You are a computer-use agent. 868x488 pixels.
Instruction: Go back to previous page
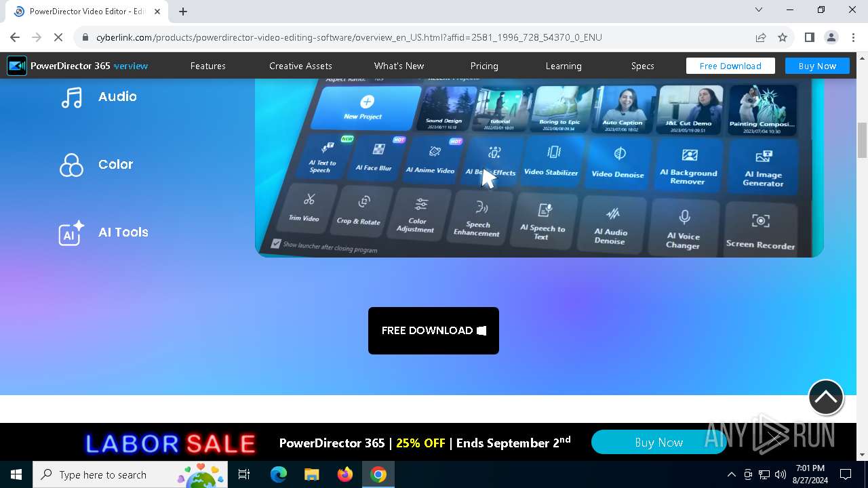click(x=15, y=37)
